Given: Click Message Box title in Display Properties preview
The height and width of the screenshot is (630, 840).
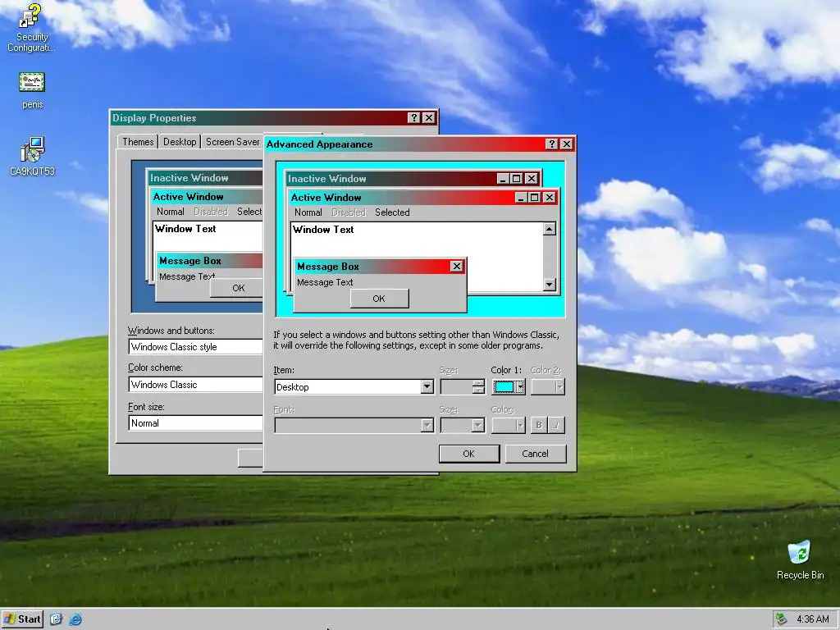Looking at the screenshot, I should [190, 261].
